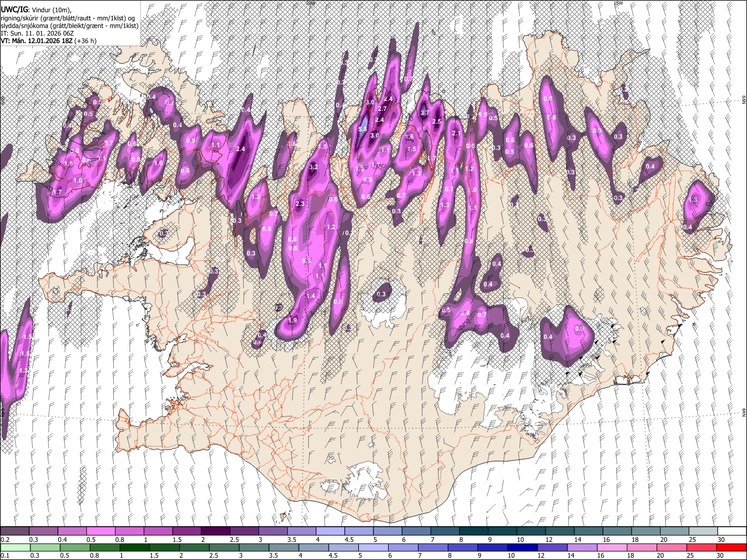Pick the lower legend swatch between 25 and 30

click(701, 547)
